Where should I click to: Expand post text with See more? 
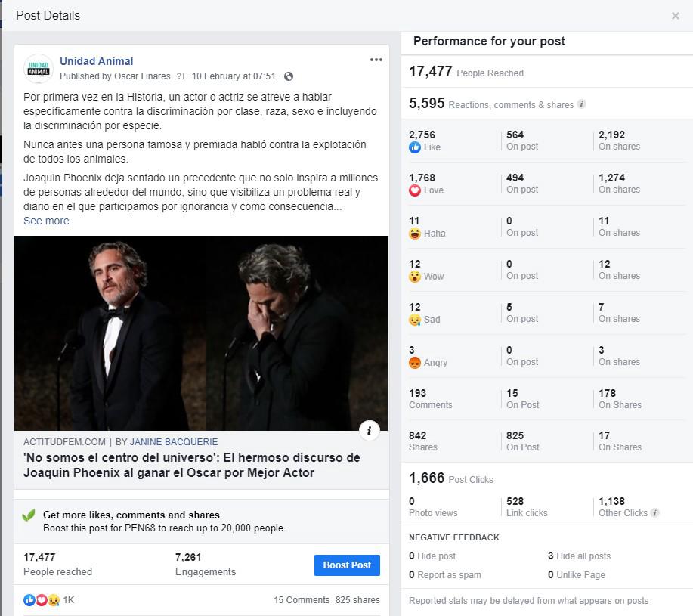[x=46, y=221]
